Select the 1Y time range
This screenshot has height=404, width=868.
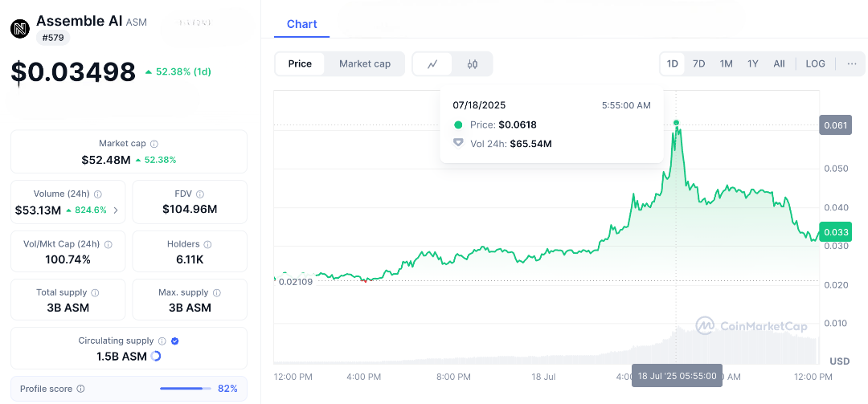coord(753,64)
